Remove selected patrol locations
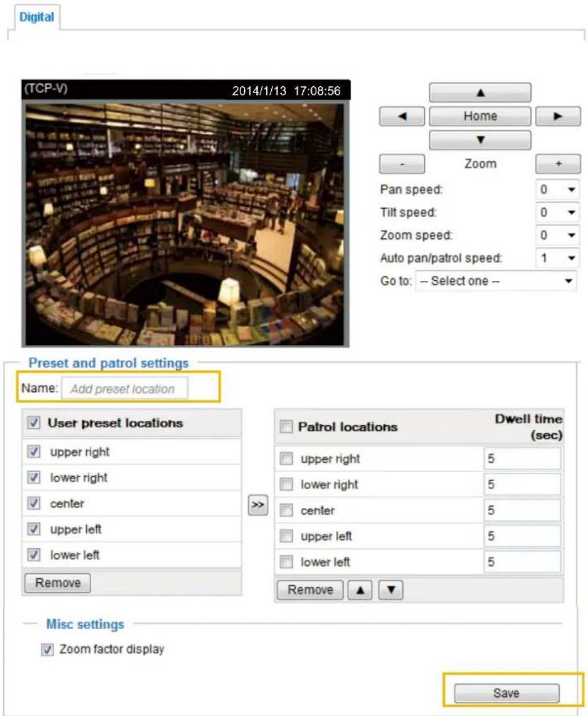Viewport: 588px width, 716px height. tap(310, 590)
